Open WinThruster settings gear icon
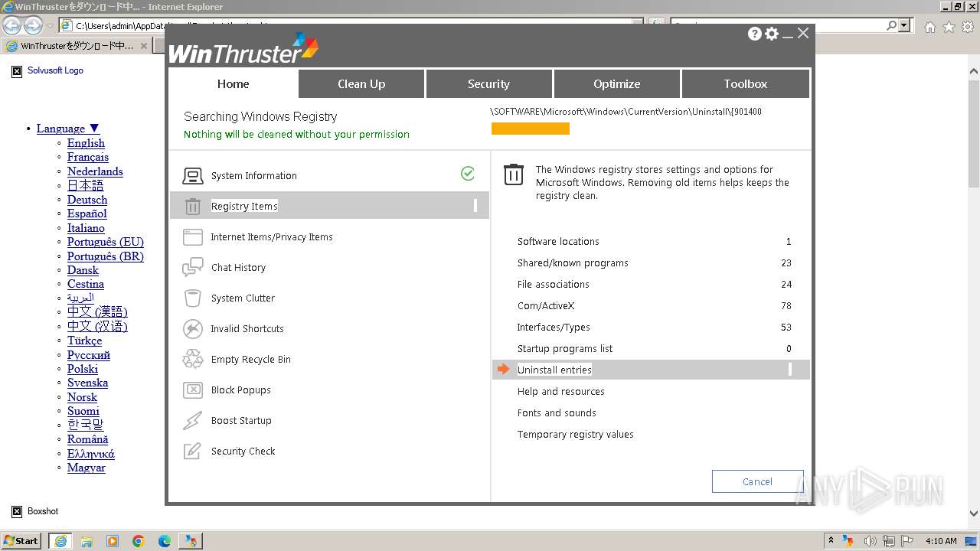The width and height of the screenshot is (980, 551). [x=772, y=34]
